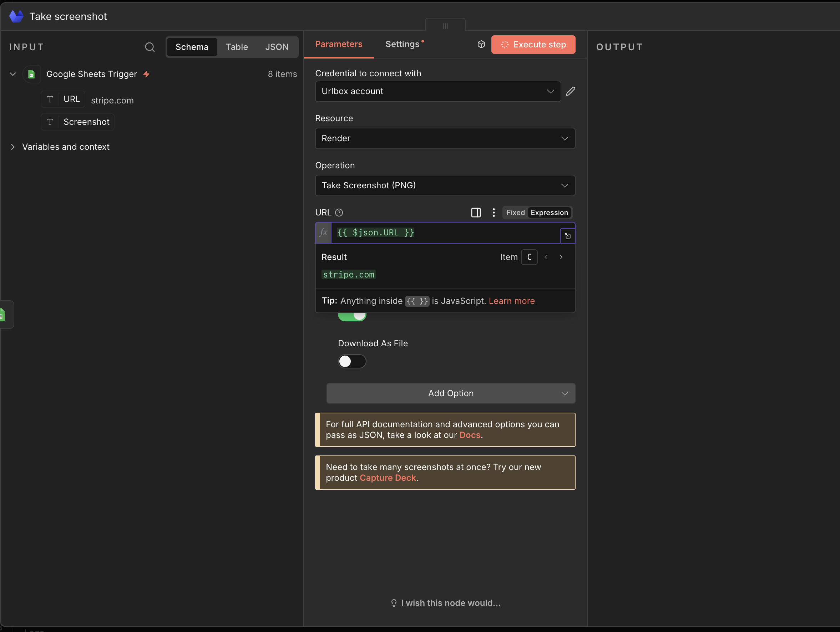Edit the Urlbox account credential with the pencil icon
The height and width of the screenshot is (632, 840).
click(x=571, y=91)
